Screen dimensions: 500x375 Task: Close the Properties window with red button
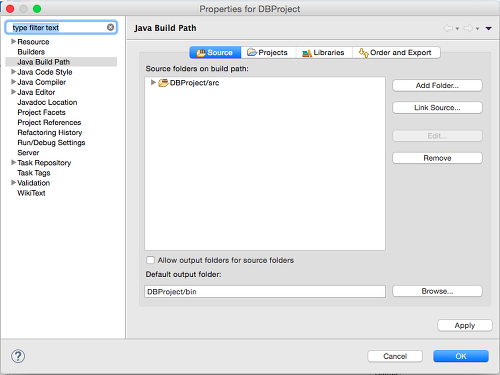pos(10,9)
